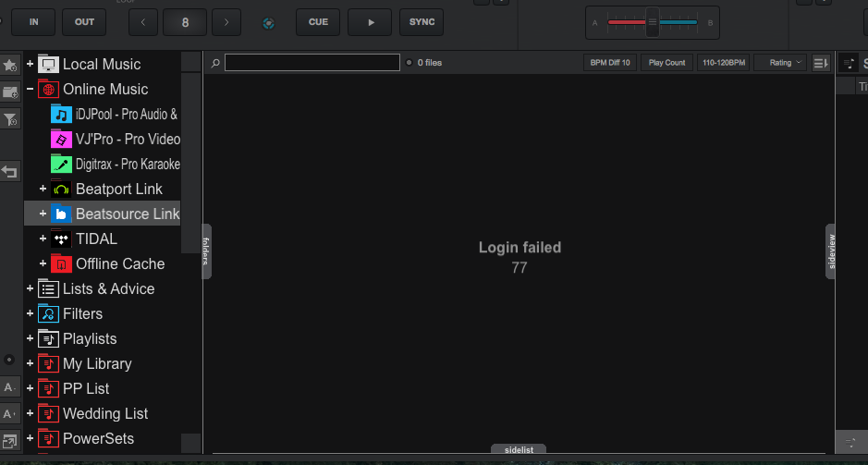The width and height of the screenshot is (868, 465).
Task: Click the small round dot sidebar icon
Action: [x=9, y=360]
